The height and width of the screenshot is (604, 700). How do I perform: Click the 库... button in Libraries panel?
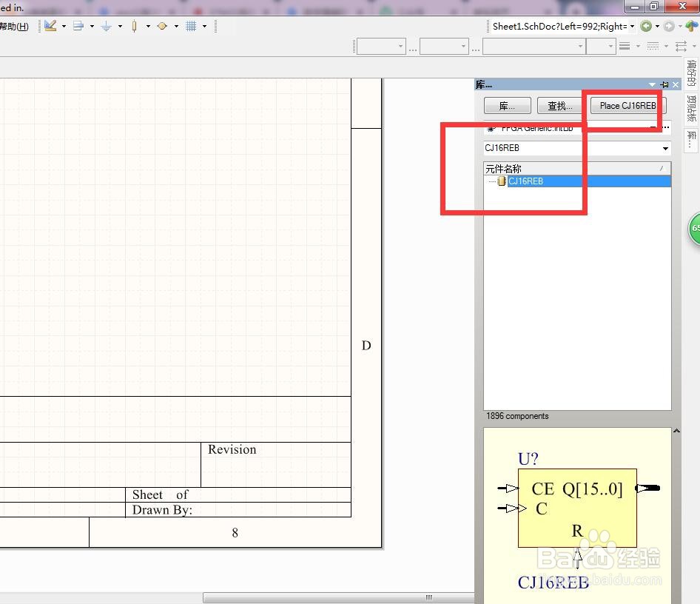[x=507, y=106]
